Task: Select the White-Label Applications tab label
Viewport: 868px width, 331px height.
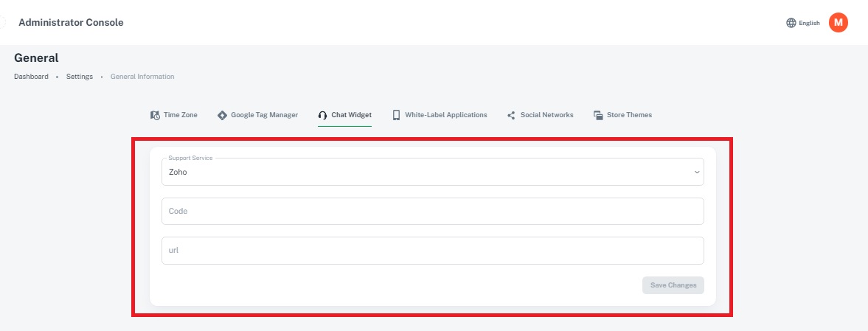Action: click(445, 115)
